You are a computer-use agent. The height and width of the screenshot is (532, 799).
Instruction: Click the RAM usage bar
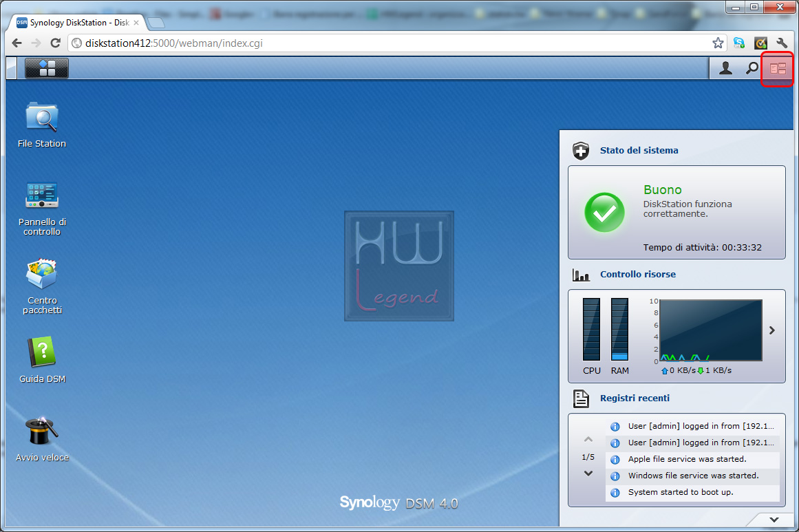point(619,330)
